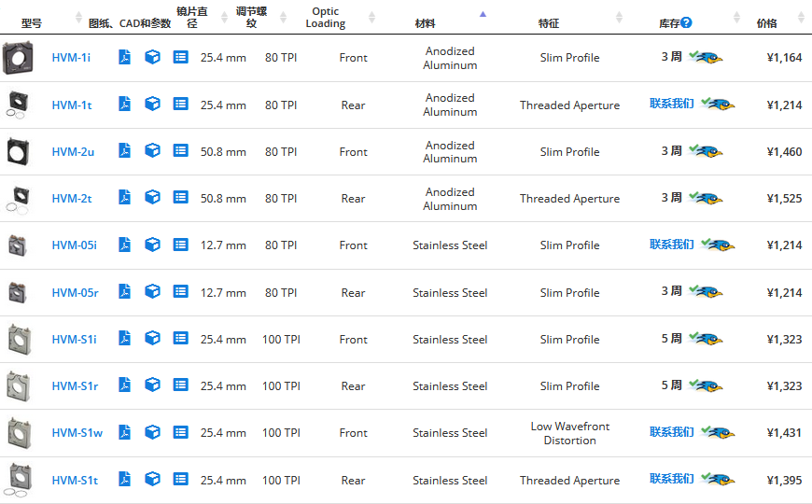Click 联系我们 link in HVM-05i row
The width and height of the screenshot is (812, 504).
pyautogui.click(x=672, y=244)
